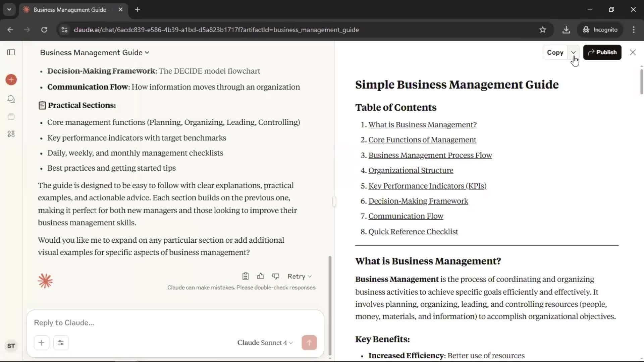644x362 pixels.
Task: Open the What is Business Management? link
Action: 422,125
